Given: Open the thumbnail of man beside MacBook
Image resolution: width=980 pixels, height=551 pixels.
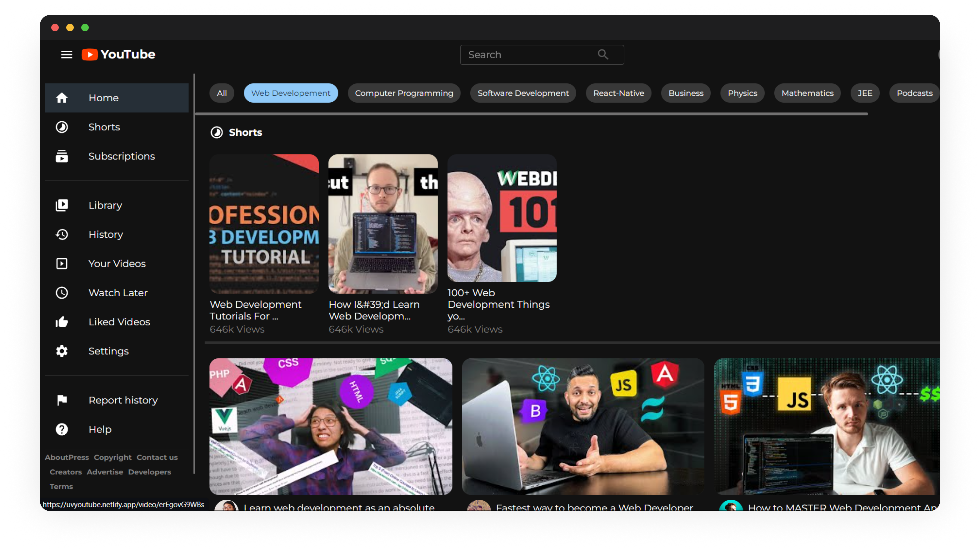Looking at the screenshot, I should coord(583,427).
